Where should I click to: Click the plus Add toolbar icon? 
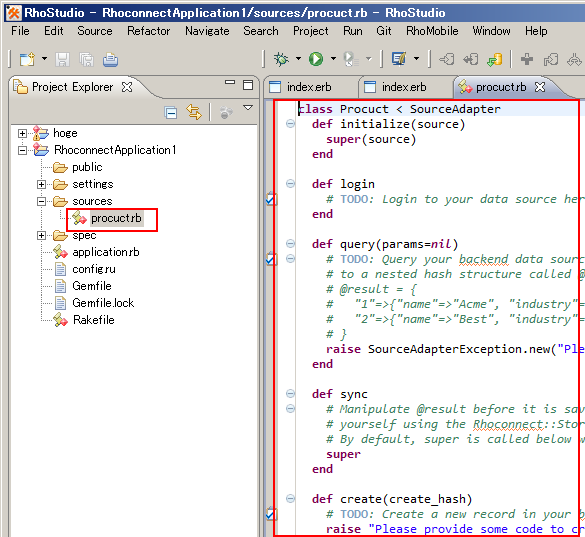527,59
